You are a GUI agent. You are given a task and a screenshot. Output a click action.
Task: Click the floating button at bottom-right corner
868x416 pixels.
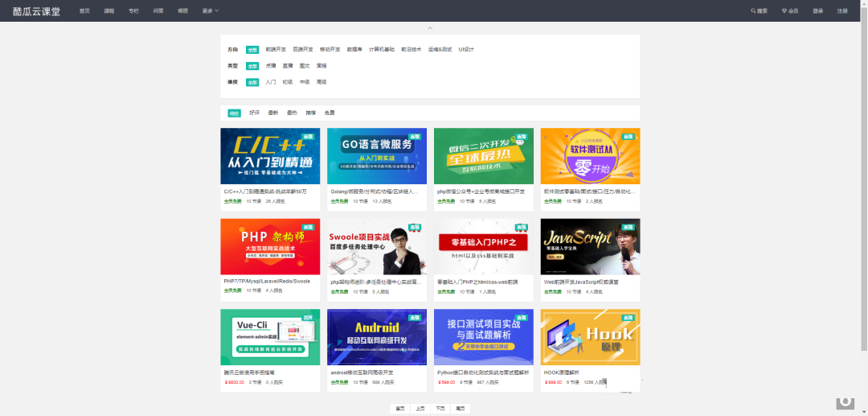coord(844,401)
